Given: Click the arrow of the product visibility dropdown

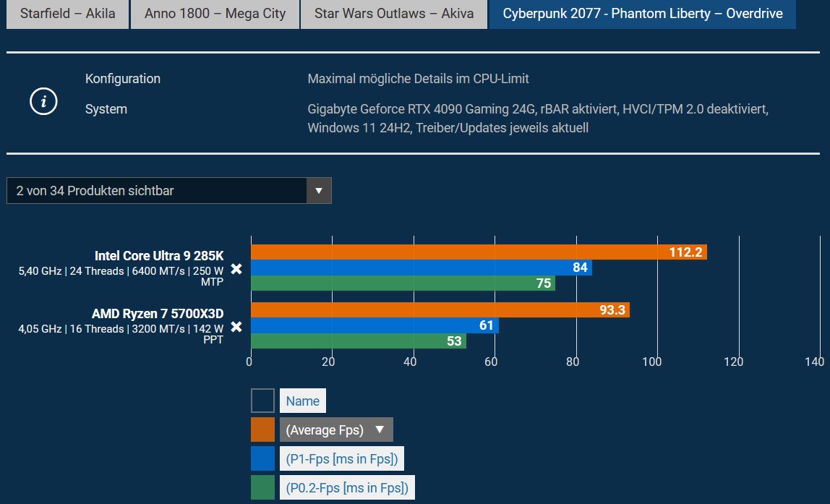Looking at the screenshot, I should (319, 191).
